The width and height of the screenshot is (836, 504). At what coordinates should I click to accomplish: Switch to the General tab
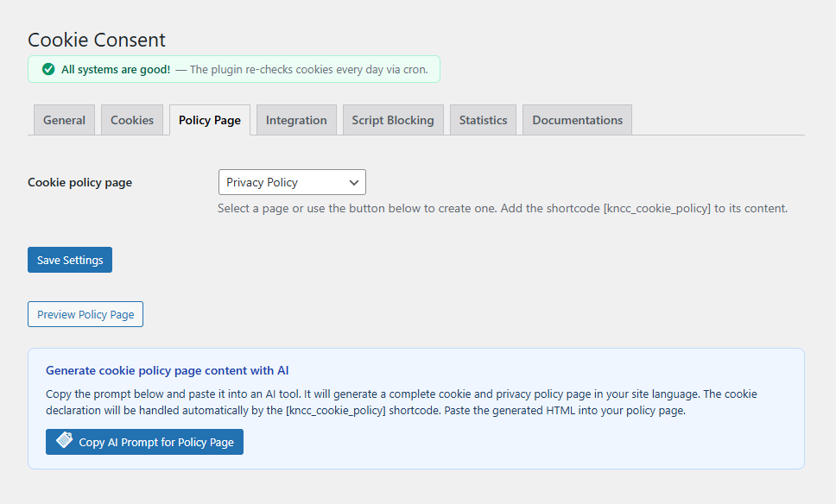click(x=64, y=119)
